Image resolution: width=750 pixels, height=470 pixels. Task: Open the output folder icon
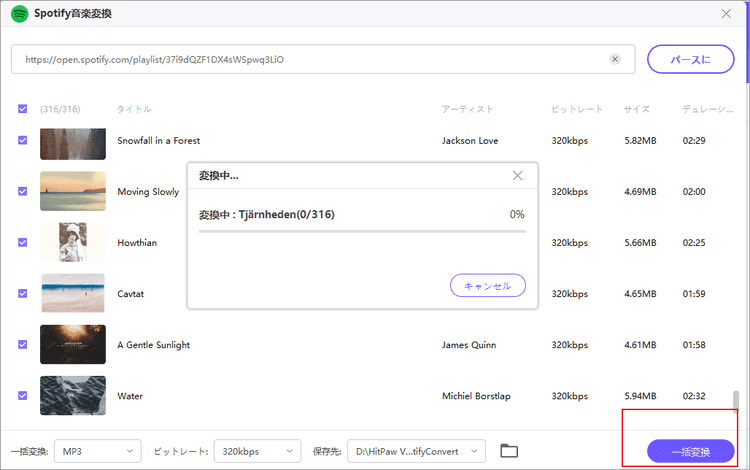tap(509, 450)
